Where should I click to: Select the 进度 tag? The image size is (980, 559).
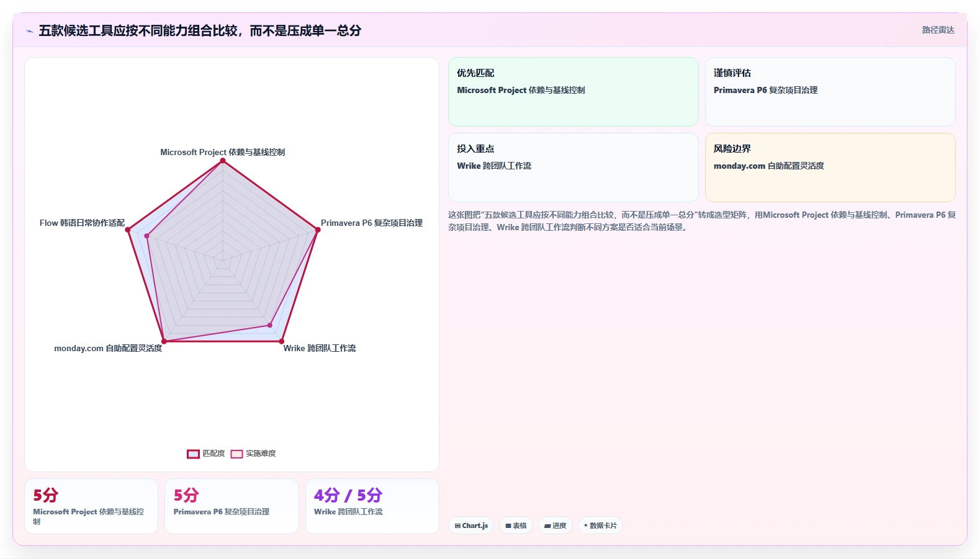point(555,525)
